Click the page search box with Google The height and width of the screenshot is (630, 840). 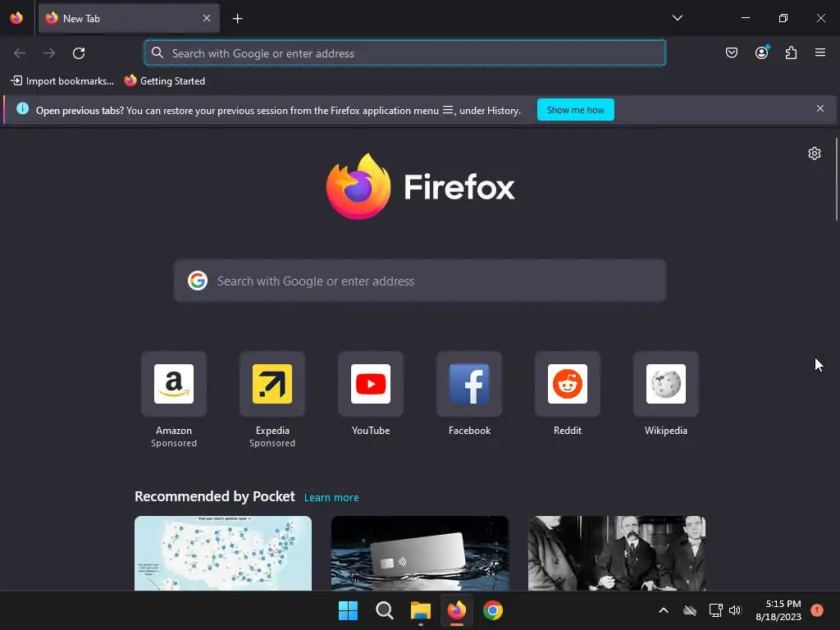(420, 281)
